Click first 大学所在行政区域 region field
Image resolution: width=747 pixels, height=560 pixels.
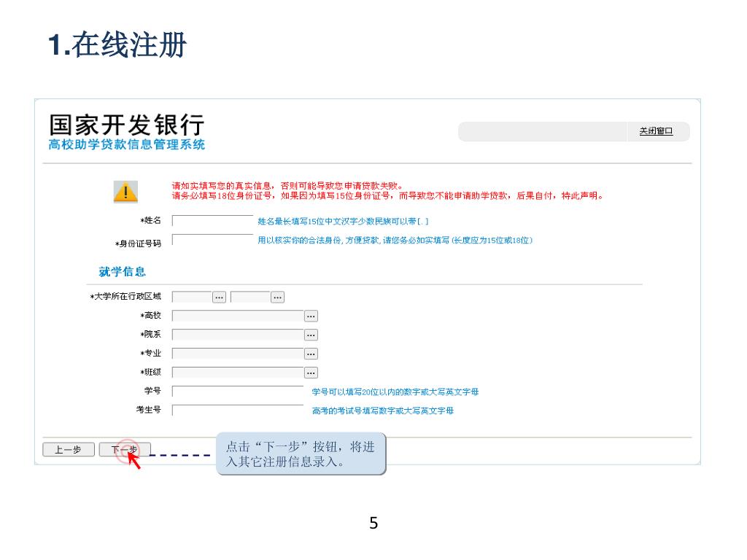pos(192,297)
